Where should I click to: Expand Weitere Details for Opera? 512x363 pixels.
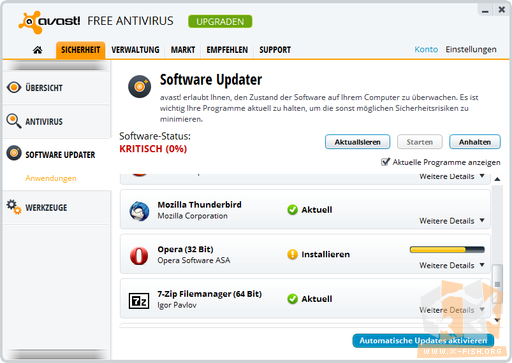click(x=452, y=265)
